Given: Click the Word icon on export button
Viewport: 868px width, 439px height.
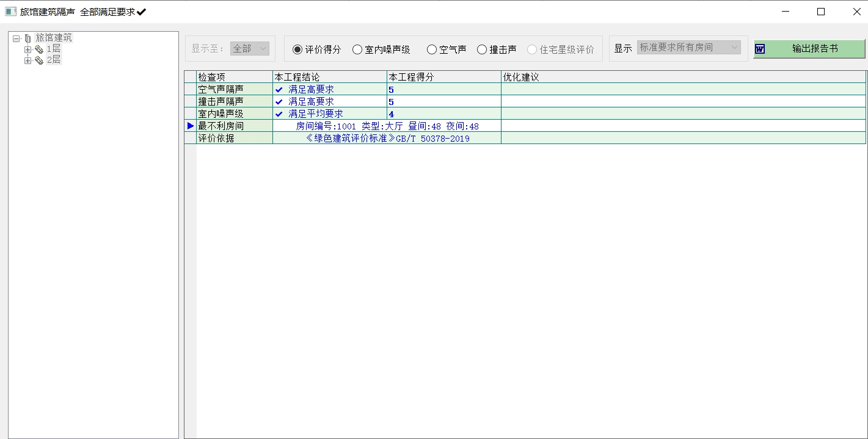Looking at the screenshot, I should [x=760, y=49].
